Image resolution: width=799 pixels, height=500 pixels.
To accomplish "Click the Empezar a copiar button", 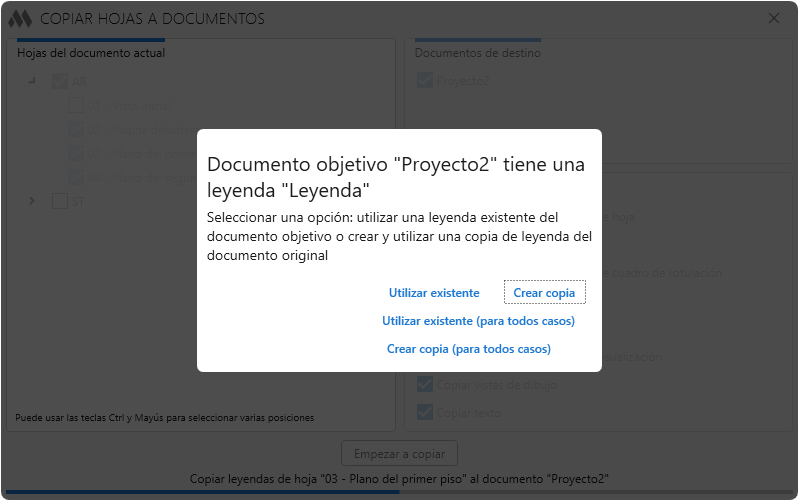I will click(x=399, y=451).
